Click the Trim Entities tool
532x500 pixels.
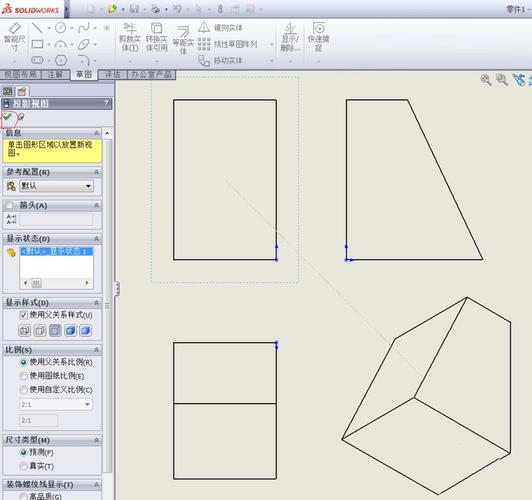[x=130, y=37]
